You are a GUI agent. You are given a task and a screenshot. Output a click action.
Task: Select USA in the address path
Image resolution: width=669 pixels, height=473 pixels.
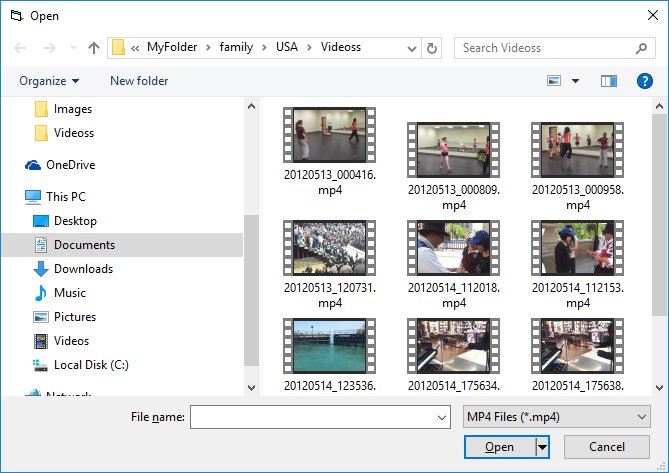click(287, 47)
